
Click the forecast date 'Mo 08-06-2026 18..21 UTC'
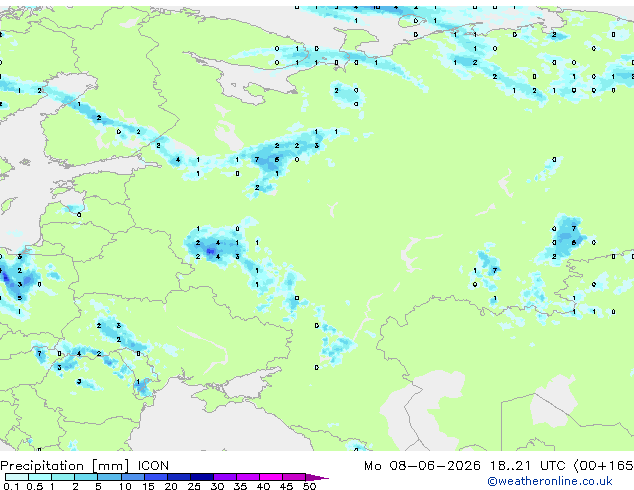(465, 466)
